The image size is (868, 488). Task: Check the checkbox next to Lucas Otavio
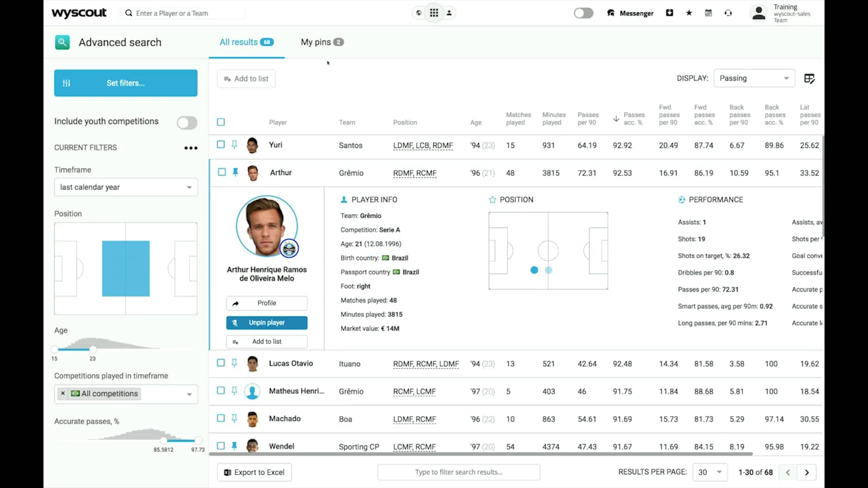coord(221,363)
